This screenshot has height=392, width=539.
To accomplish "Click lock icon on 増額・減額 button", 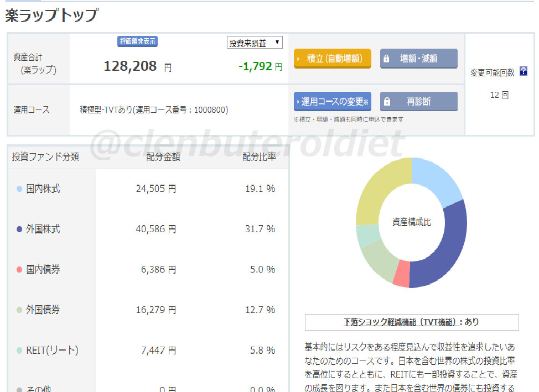I will click(386, 59).
